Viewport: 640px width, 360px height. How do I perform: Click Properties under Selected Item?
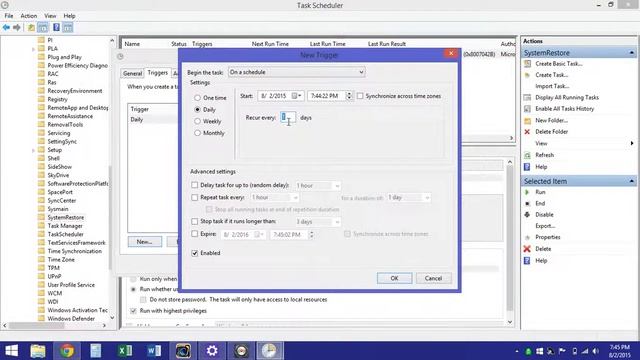coord(548,238)
